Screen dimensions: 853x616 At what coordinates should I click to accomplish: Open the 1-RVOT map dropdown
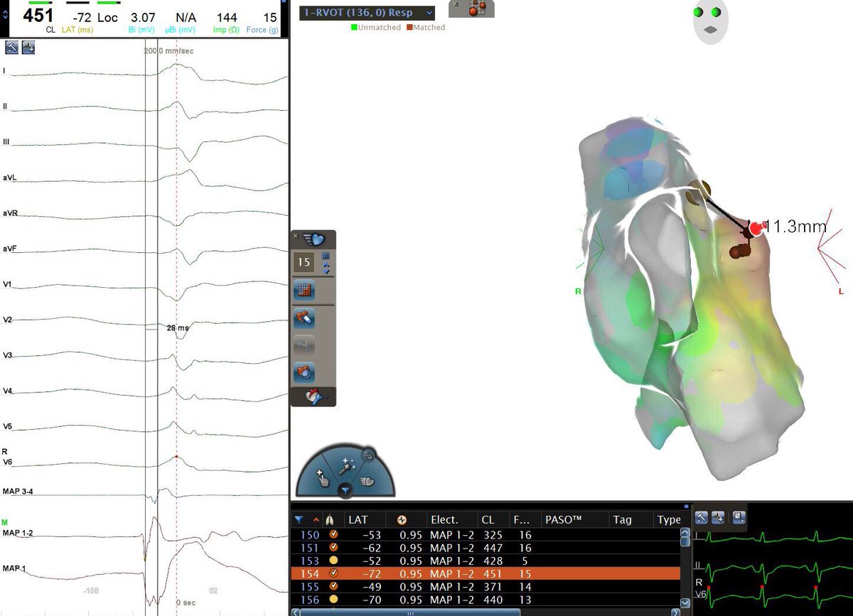pyautogui.click(x=368, y=13)
